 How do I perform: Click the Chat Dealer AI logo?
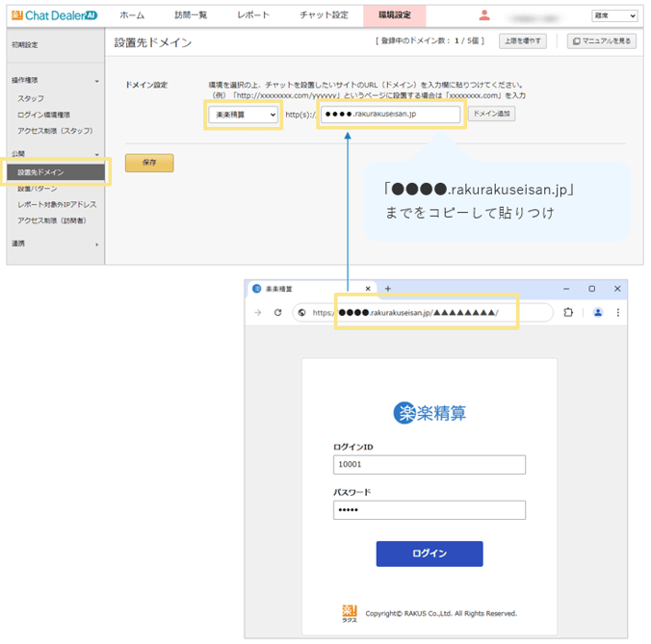point(54,15)
